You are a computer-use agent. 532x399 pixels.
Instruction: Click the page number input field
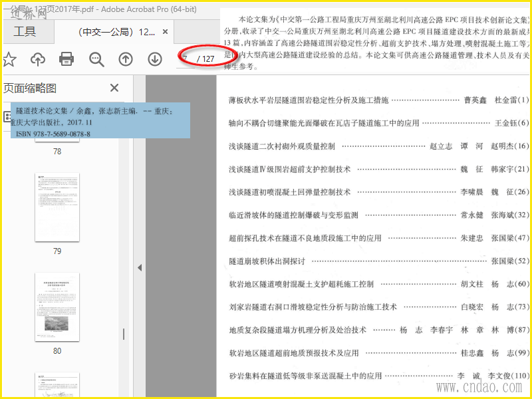click(x=186, y=59)
